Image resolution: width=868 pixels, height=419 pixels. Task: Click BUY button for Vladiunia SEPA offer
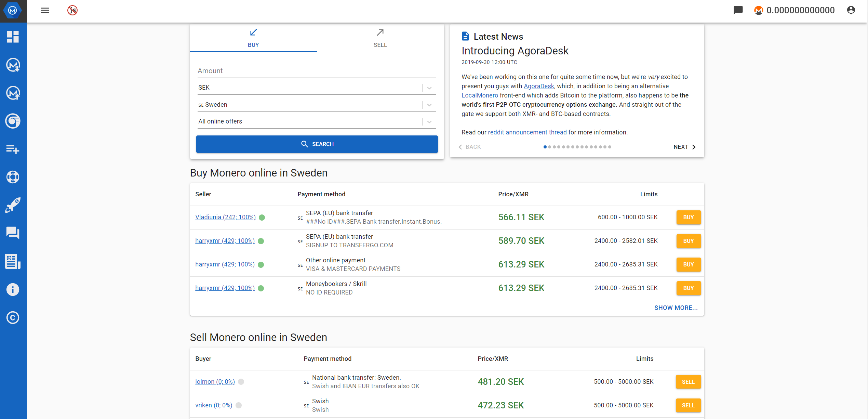click(689, 217)
